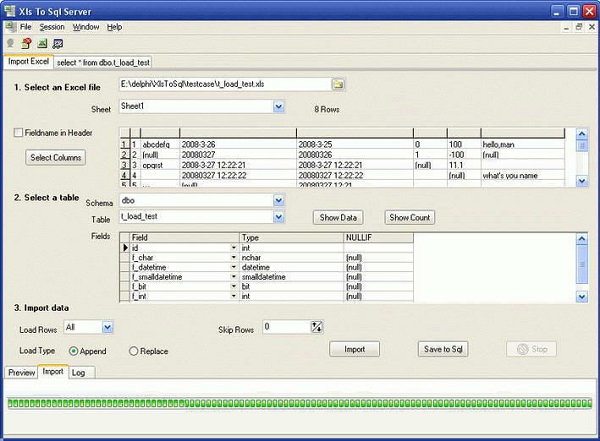Click the green import progress bar
This screenshot has width=600, height=441.
(300, 403)
